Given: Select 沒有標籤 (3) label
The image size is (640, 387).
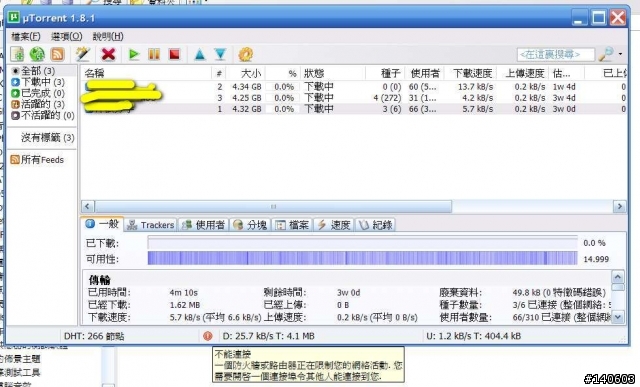Looking at the screenshot, I should click(47, 138).
